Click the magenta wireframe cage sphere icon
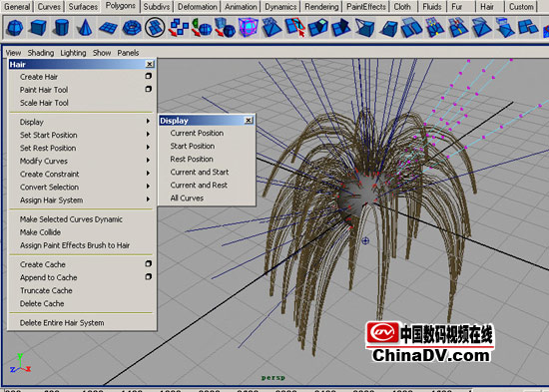 (x=248, y=28)
